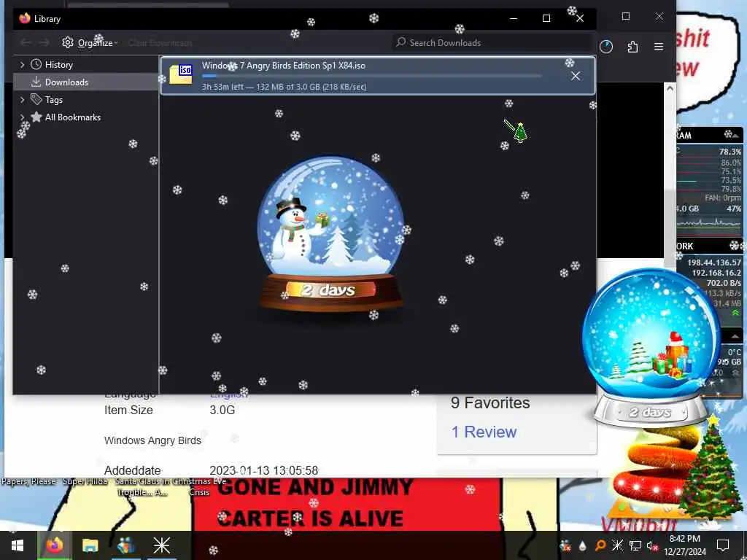Screen dimensions: 747x560
Task: Cancel the Angry Birds ISO download
Action: pos(576,76)
